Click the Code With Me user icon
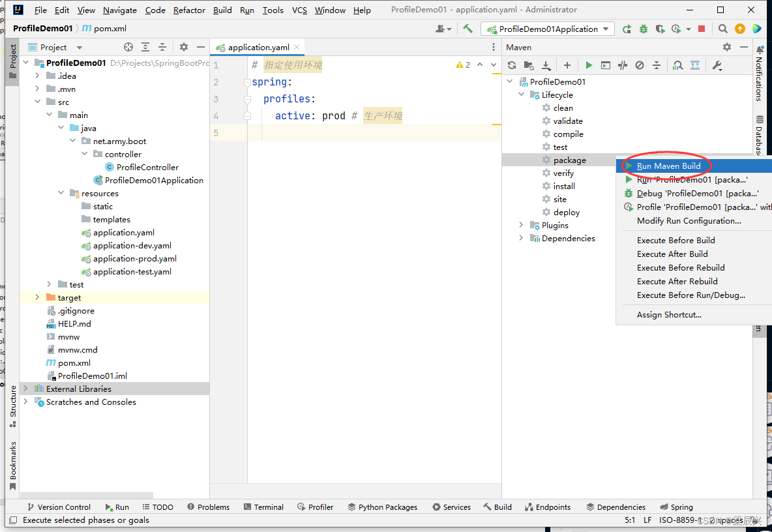 tap(443, 29)
